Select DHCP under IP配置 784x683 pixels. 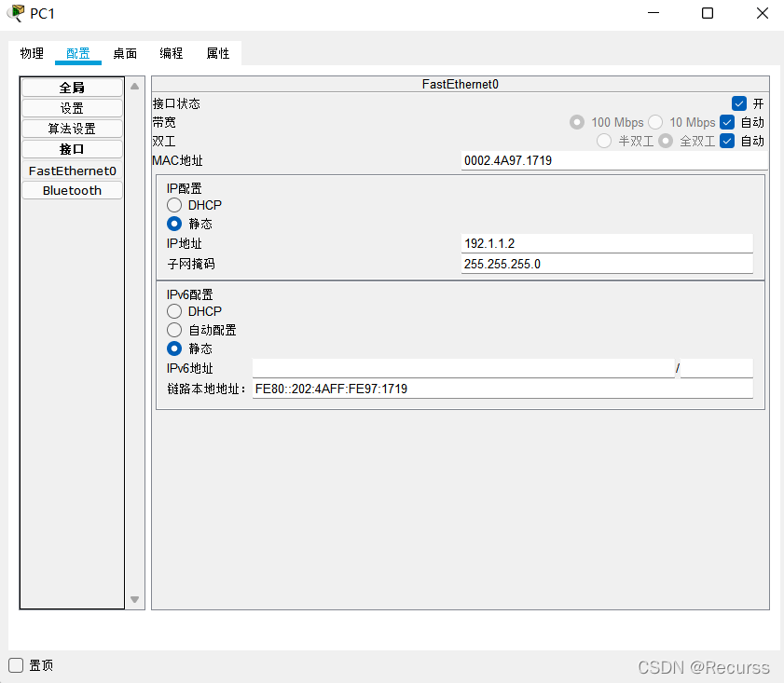click(x=174, y=205)
